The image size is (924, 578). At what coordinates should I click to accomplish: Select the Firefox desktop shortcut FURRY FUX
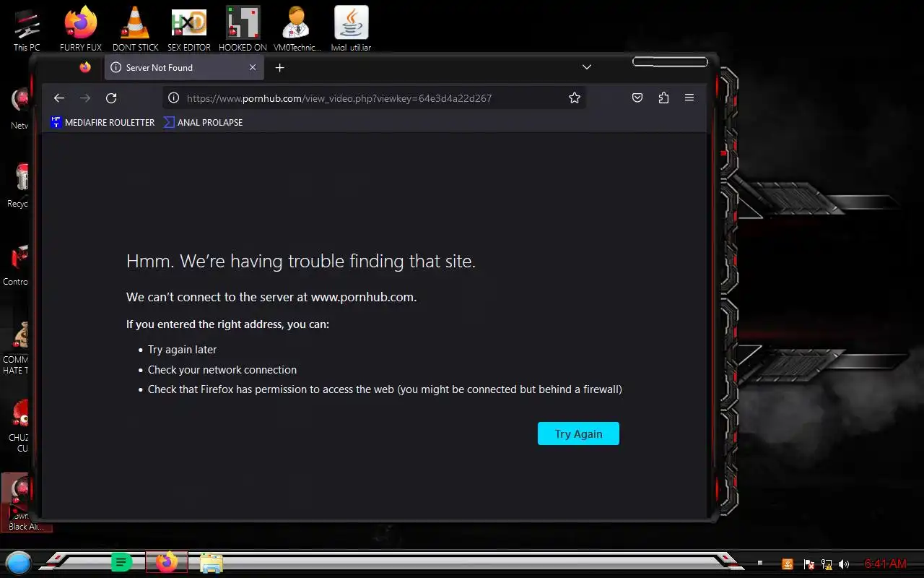click(81, 29)
